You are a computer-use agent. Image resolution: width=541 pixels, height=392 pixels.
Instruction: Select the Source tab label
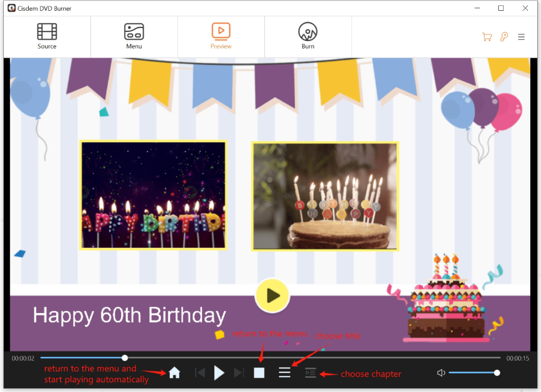[47, 46]
